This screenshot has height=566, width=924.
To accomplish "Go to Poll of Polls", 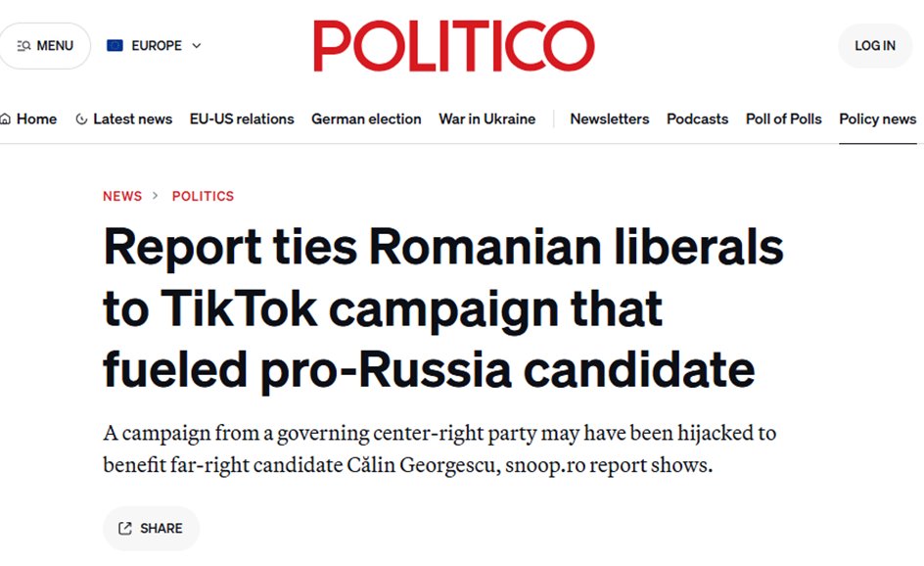I will pos(783,119).
